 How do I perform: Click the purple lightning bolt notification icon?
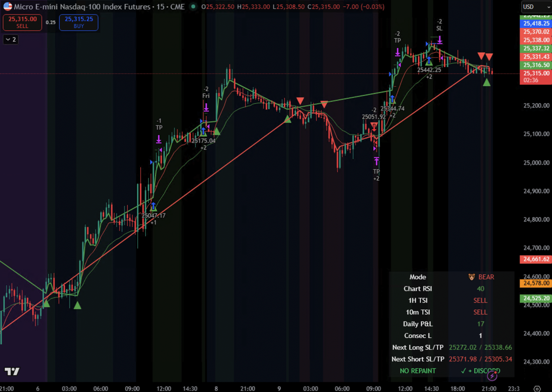[492, 376]
